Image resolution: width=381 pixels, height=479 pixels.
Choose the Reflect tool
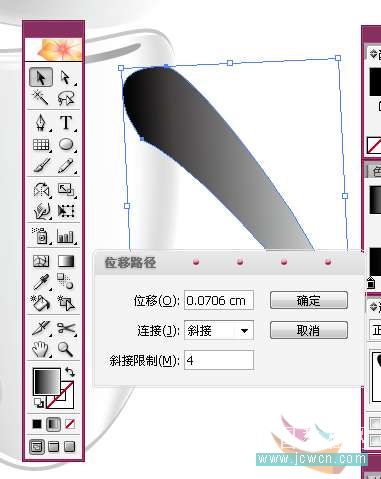coord(41,190)
